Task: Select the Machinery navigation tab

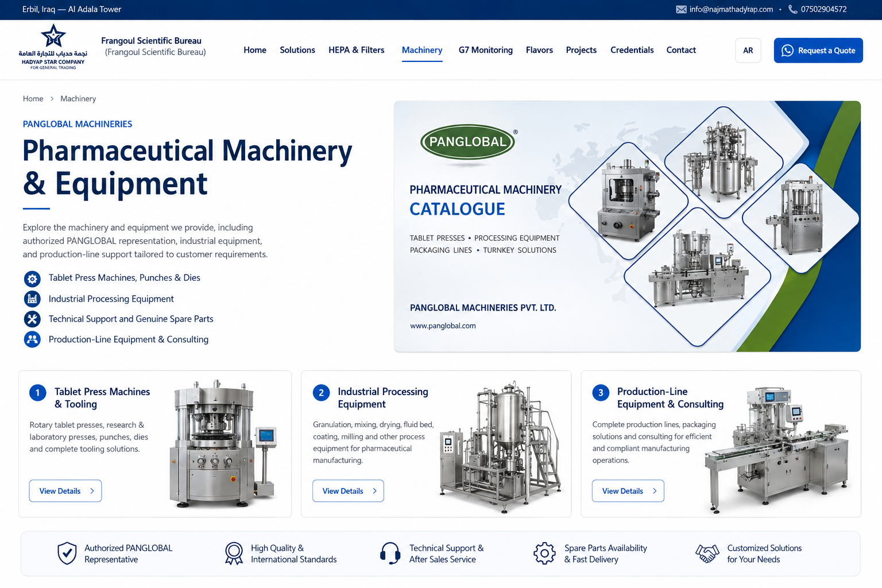Action: pyautogui.click(x=422, y=51)
